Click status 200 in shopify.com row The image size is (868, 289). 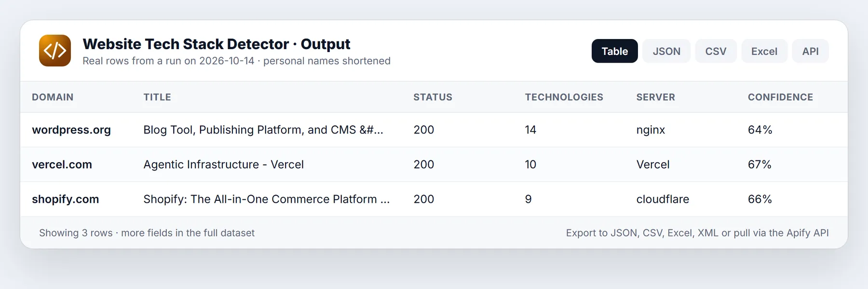pos(424,199)
